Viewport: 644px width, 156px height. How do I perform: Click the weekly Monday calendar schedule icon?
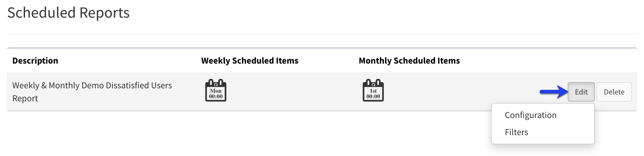click(216, 91)
